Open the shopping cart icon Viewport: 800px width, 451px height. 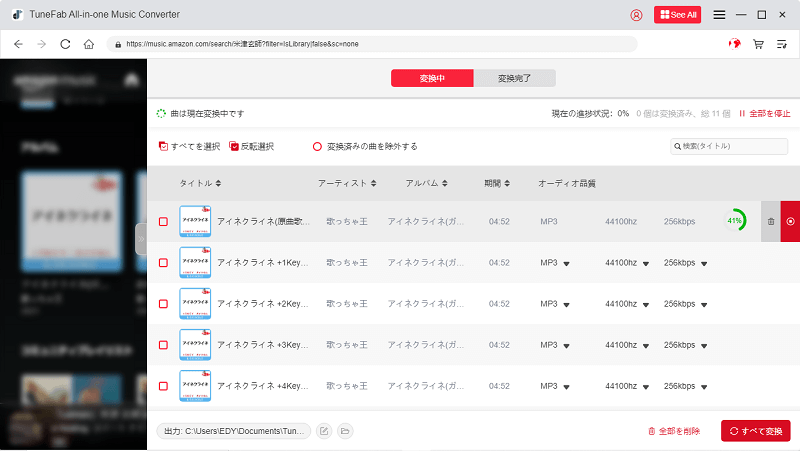click(x=759, y=44)
